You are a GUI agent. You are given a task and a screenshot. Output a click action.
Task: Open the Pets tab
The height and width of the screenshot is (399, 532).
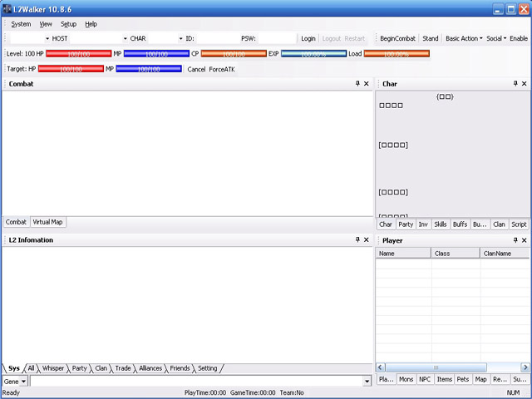click(x=463, y=379)
